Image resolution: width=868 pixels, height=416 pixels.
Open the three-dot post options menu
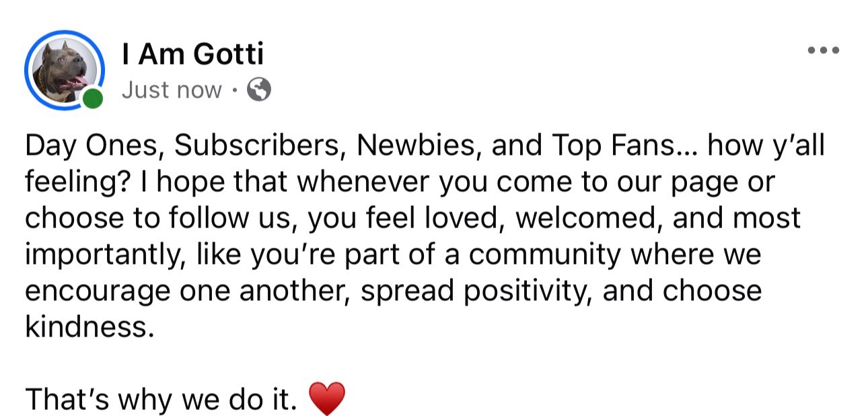coord(824,50)
